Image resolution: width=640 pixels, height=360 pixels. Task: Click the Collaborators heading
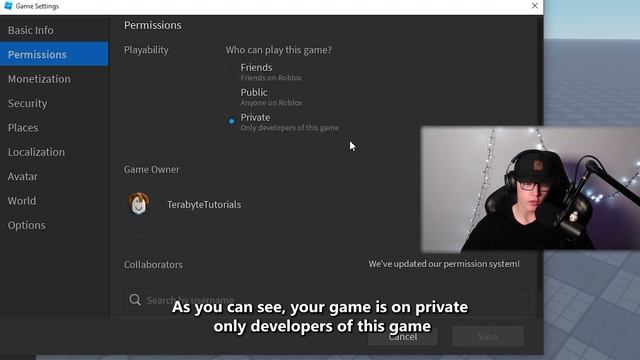click(x=153, y=264)
